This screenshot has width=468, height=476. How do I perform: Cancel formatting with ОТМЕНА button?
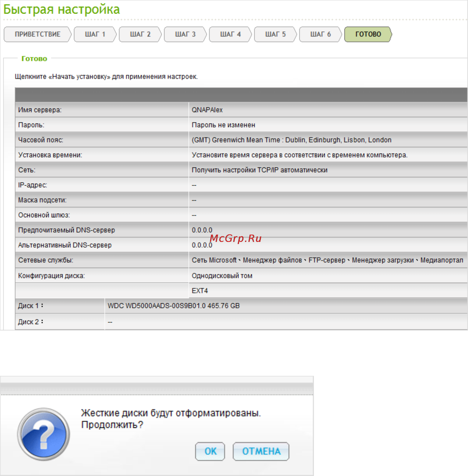(261, 451)
